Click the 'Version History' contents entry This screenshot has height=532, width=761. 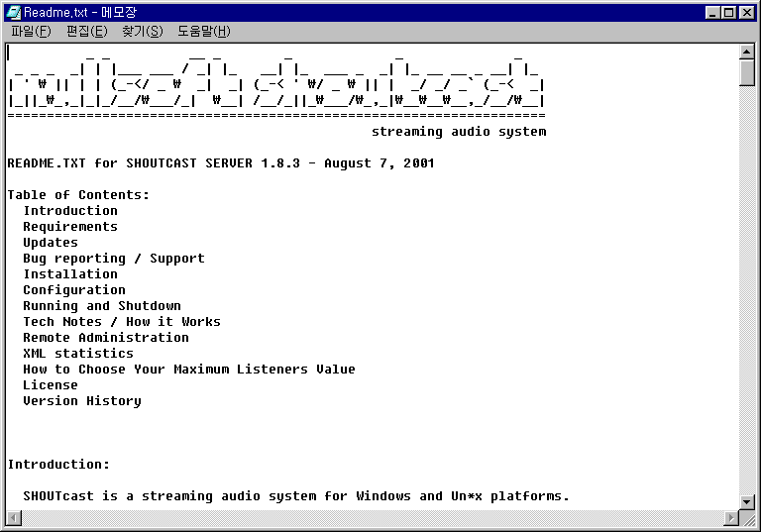82,401
